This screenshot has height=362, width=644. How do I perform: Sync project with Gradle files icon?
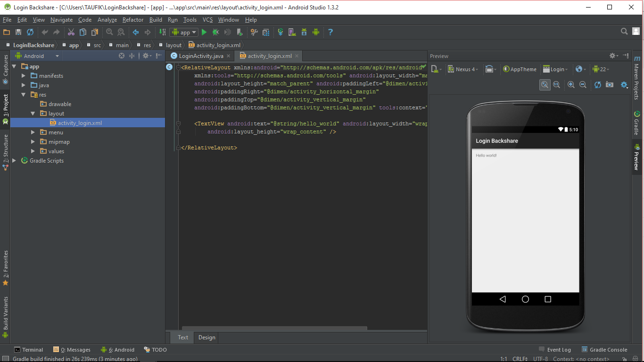(281, 32)
